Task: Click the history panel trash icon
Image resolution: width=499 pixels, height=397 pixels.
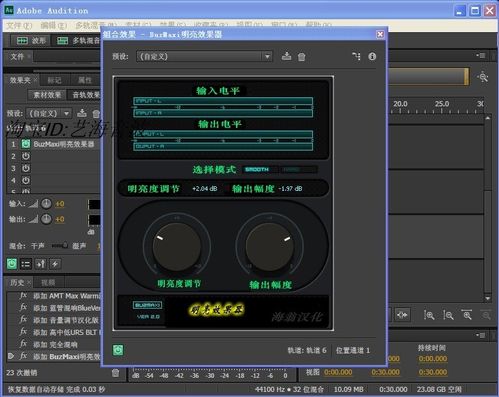Action: click(x=115, y=373)
